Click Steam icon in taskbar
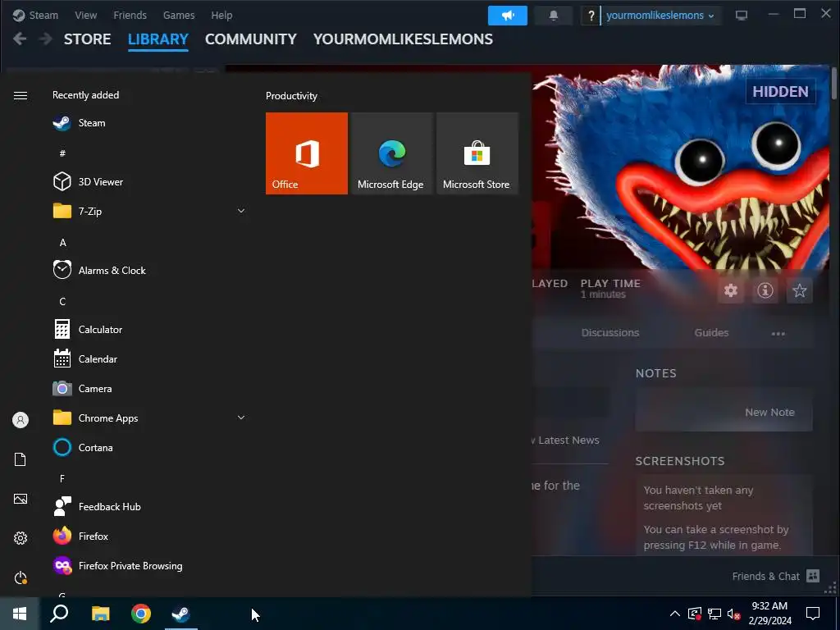The image size is (840, 630). click(181, 614)
